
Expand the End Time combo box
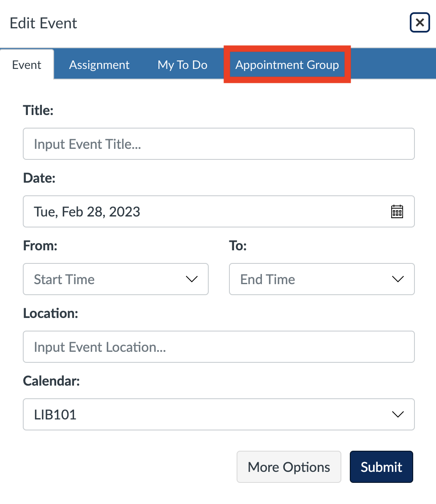pyautogui.click(x=322, y=279)
